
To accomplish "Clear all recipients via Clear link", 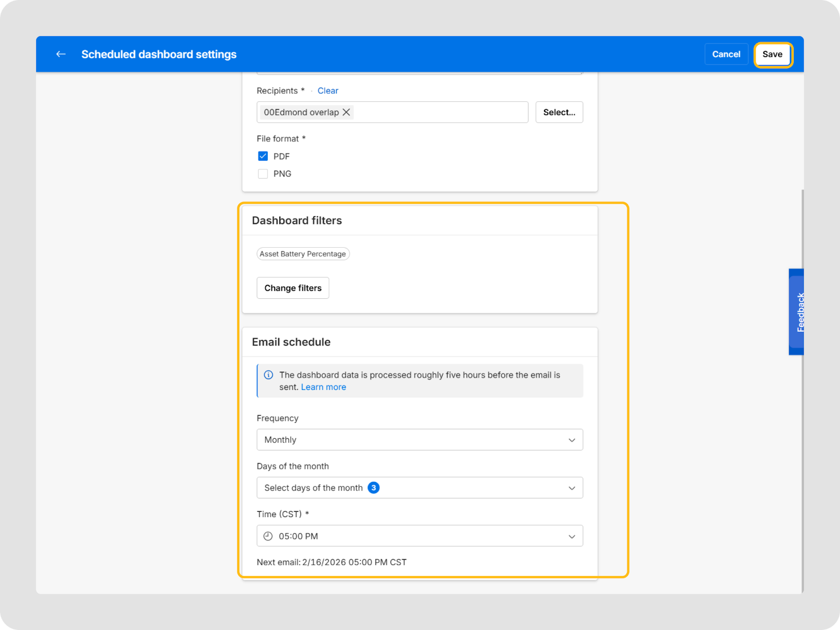I will [x=328, y=91].
